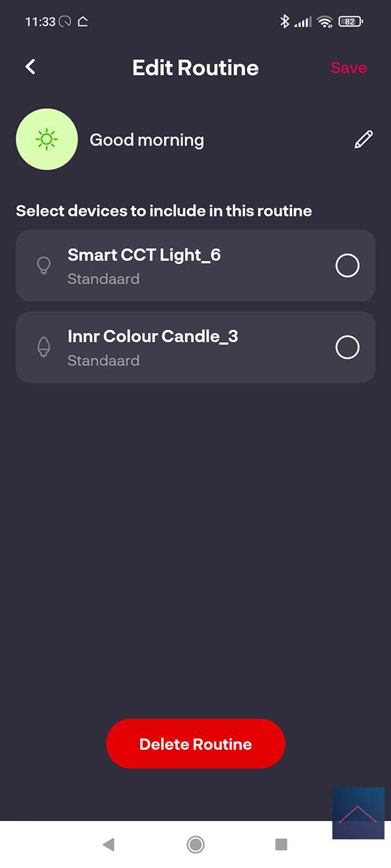Tap the back arrow icon

[x=30, y=67]
